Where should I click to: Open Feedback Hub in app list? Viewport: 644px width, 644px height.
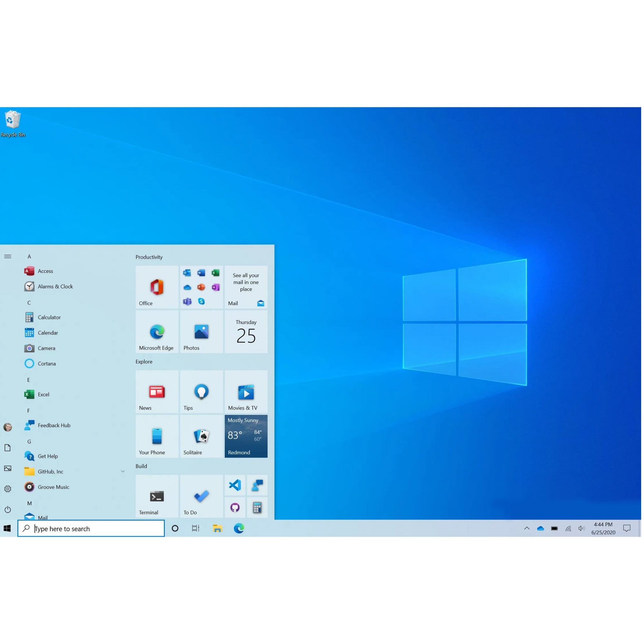75,425
